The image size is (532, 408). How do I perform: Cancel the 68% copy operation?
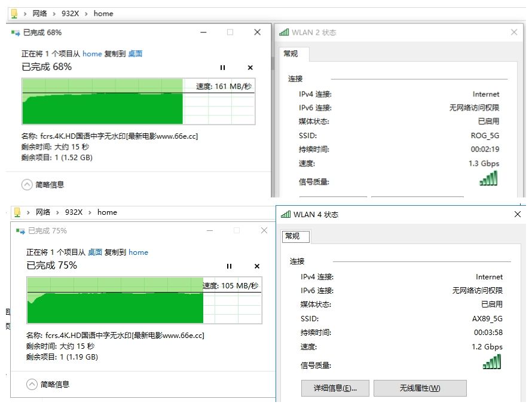pyautogui.click(x=250, y=68)
